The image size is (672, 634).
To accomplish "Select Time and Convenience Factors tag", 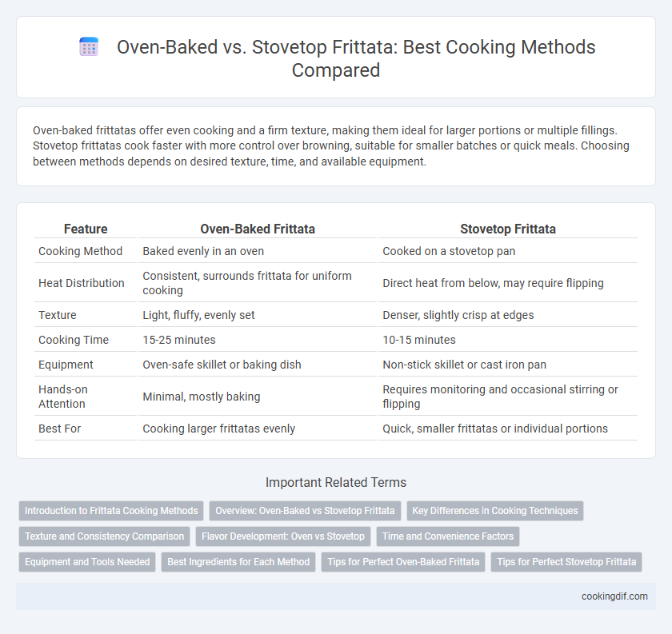I will coord(448,536).
